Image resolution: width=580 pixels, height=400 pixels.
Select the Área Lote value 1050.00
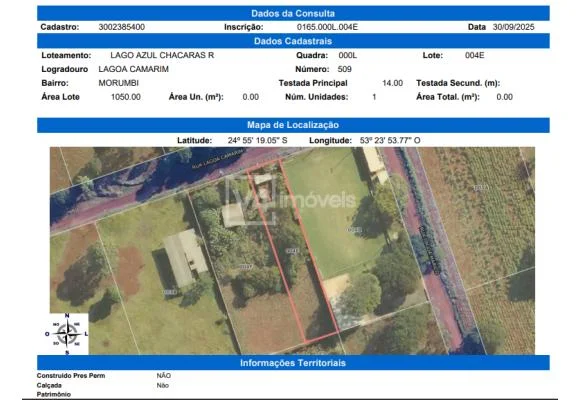(x=126, y=97)
